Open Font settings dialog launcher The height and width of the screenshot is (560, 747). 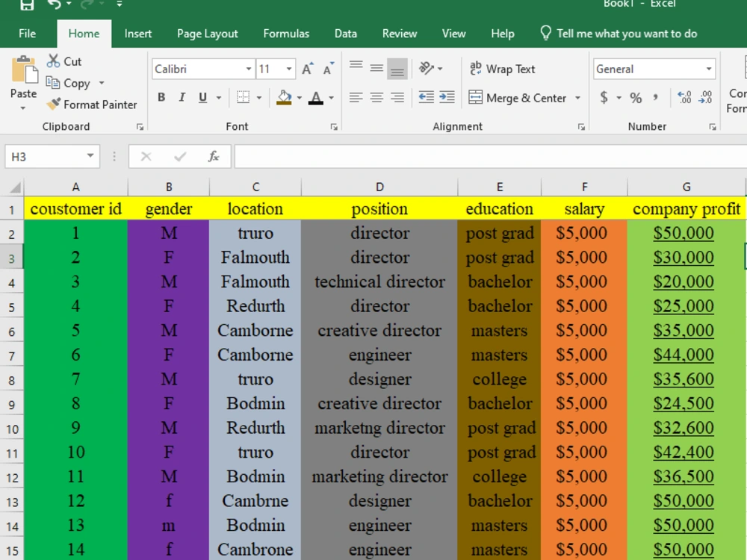coord(334,127)
